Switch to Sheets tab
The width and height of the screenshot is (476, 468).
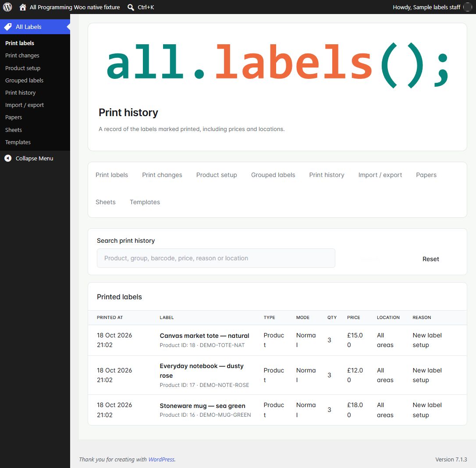(106, 202)
